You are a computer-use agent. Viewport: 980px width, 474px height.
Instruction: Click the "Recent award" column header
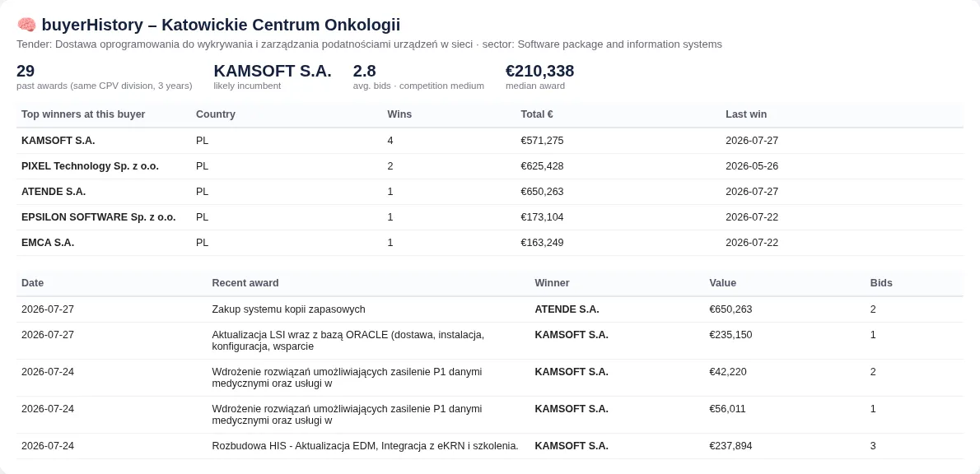245,283
